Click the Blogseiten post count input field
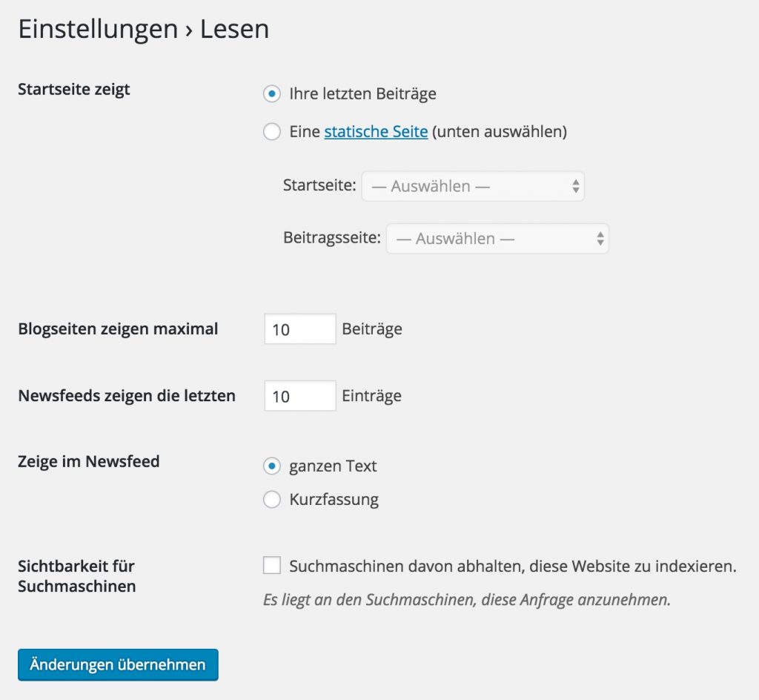Image resolution: width=759 pixels, height=700 pixels. 299,328
